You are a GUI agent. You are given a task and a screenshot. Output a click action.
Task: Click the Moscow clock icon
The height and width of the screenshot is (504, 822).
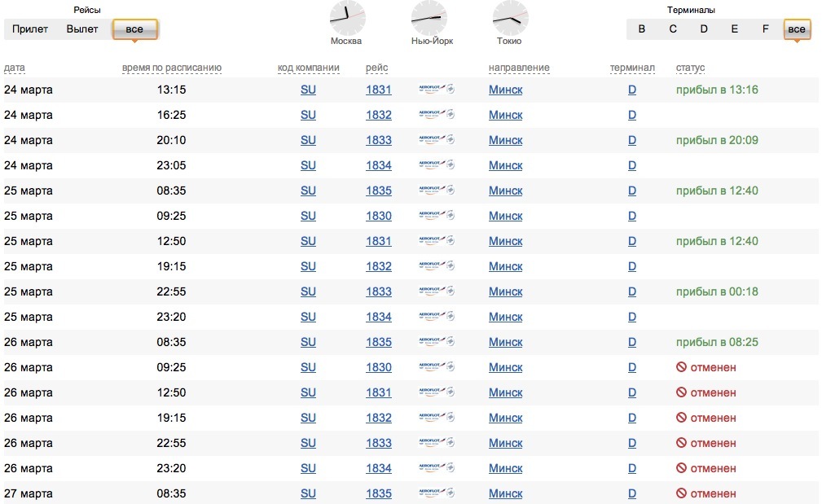click(x=347, y=18)
